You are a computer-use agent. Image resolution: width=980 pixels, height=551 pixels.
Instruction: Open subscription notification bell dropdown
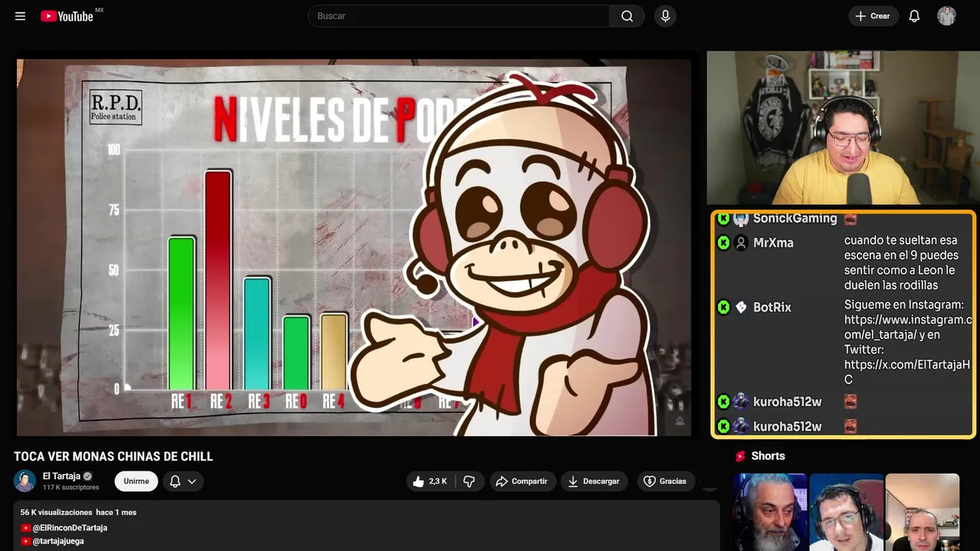click(x=183, y=481)
